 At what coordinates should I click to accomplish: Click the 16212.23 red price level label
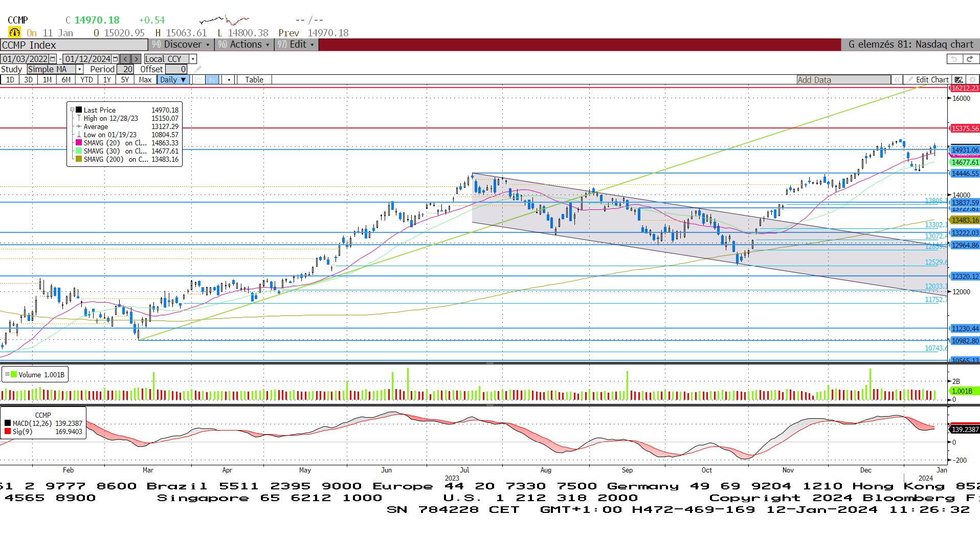pyautogui.click(x=965, y=88)
